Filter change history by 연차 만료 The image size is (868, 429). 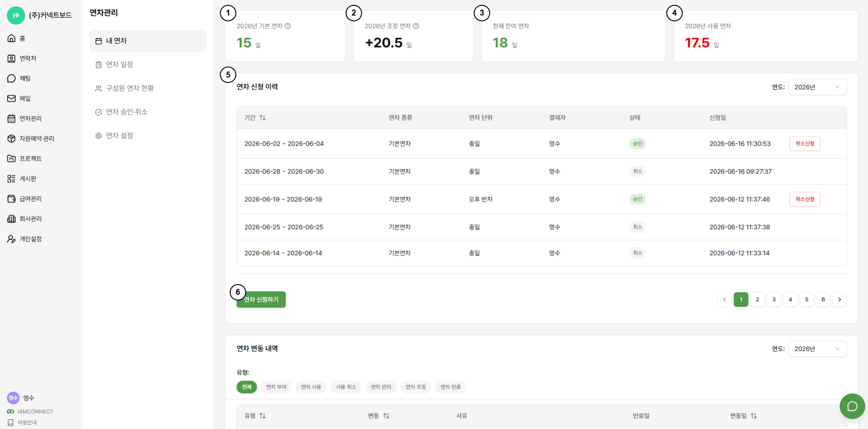click(450, 387)
